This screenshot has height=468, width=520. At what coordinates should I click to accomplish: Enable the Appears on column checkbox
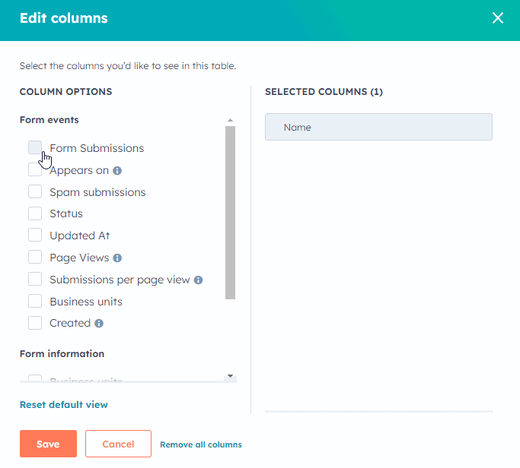35,170
